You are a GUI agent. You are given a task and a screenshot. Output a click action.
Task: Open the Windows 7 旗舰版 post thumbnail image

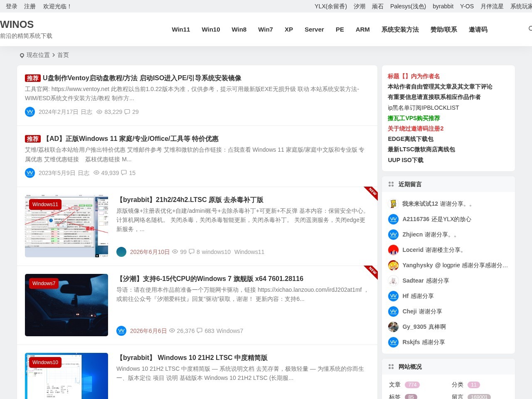tap(66, 305)
